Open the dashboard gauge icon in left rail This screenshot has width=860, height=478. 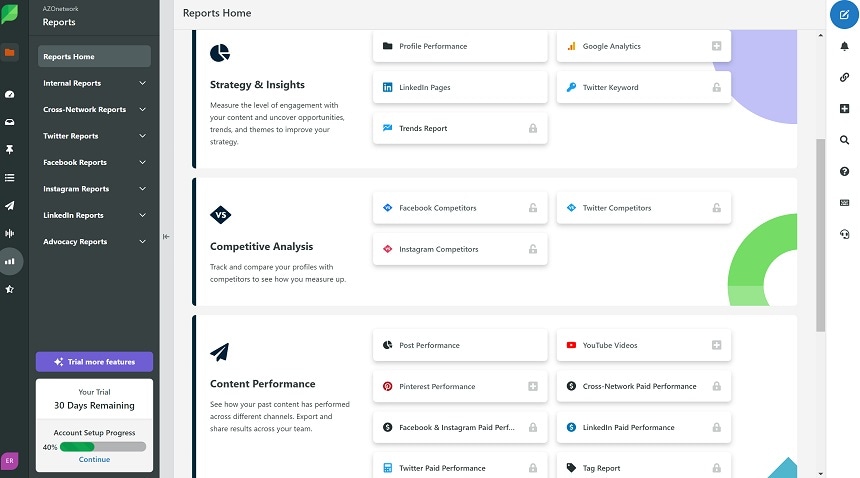[x=9, y=94]
